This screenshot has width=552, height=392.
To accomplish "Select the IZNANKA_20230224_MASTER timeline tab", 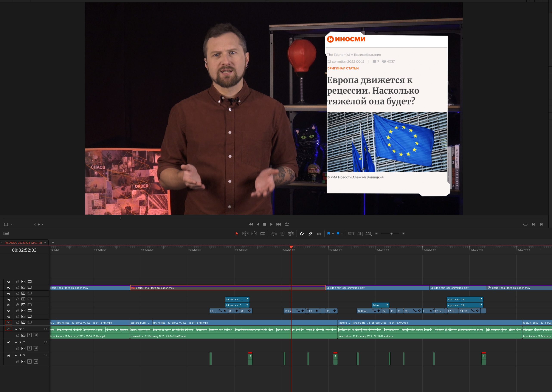I will (23, 243).
